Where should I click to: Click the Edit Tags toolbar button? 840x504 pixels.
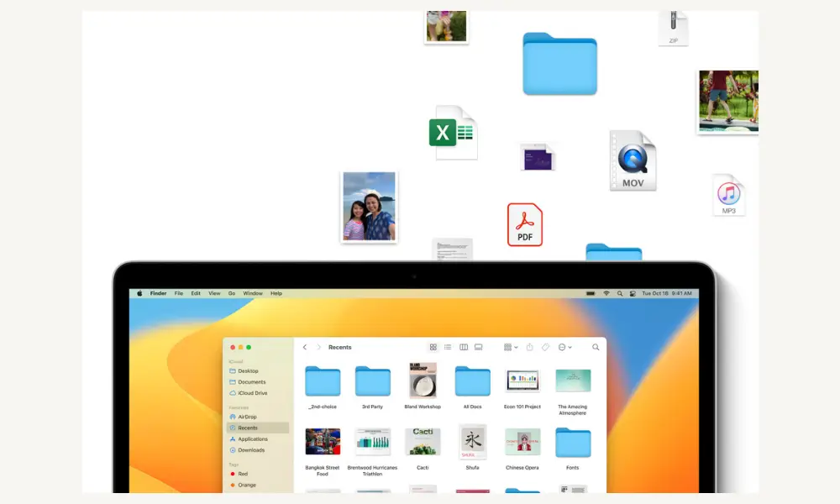pos(545,347)
